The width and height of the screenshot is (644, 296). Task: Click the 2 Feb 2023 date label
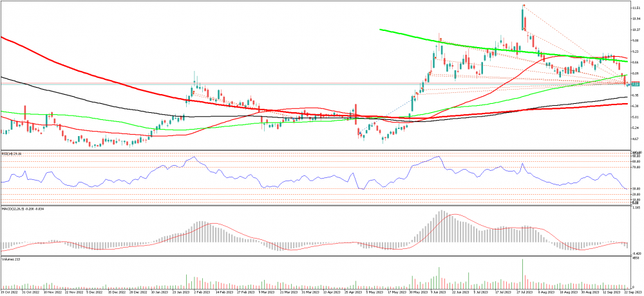coord(202,292)
